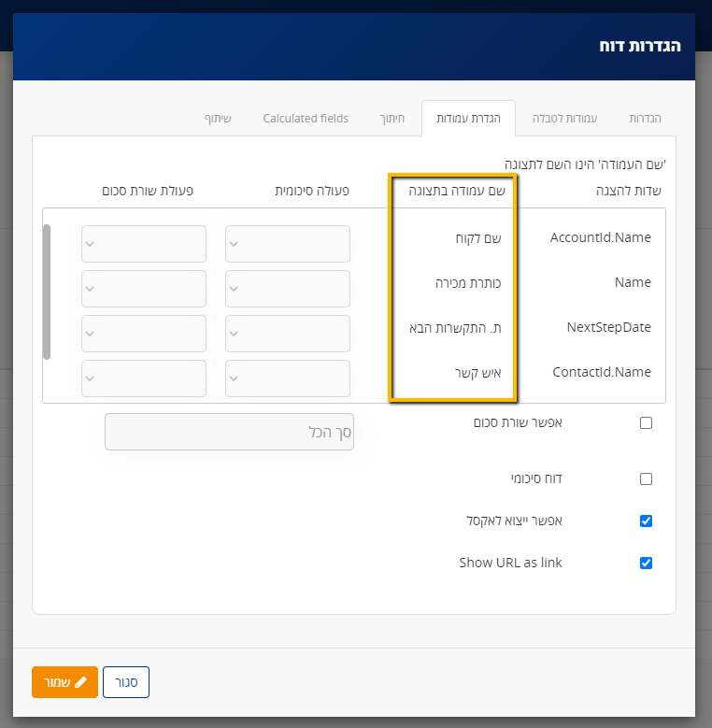Check the דוח סיכומי checkbox

[646, 478]
